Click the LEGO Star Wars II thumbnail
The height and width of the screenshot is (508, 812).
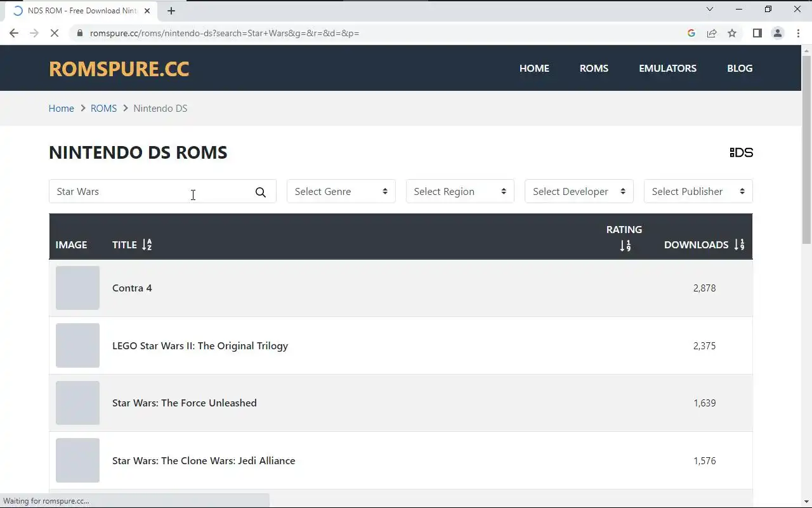[77, 345]
